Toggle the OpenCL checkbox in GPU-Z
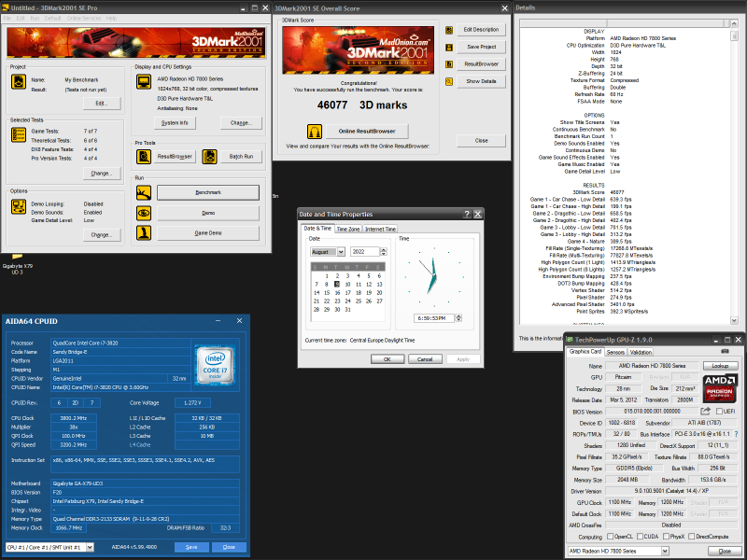This screenshot has height=560, width=747. pos(610,536)
